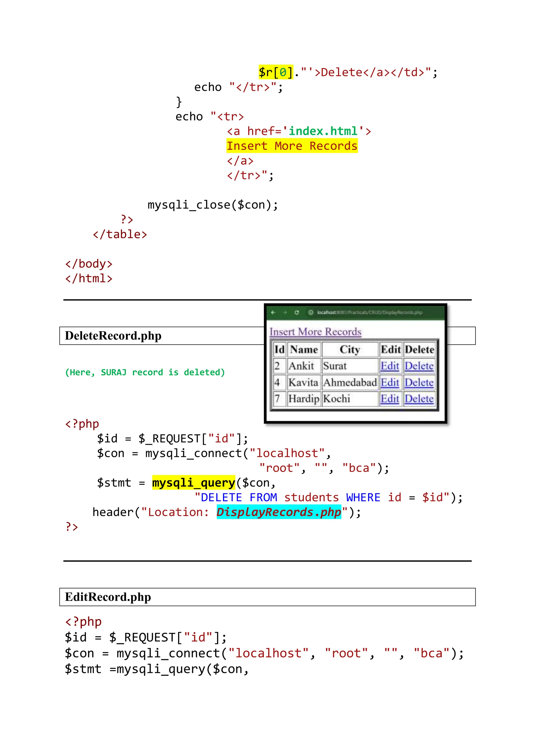Open the Insert More Records link
Screen dimensions: 535x756
tap(315, 332)
